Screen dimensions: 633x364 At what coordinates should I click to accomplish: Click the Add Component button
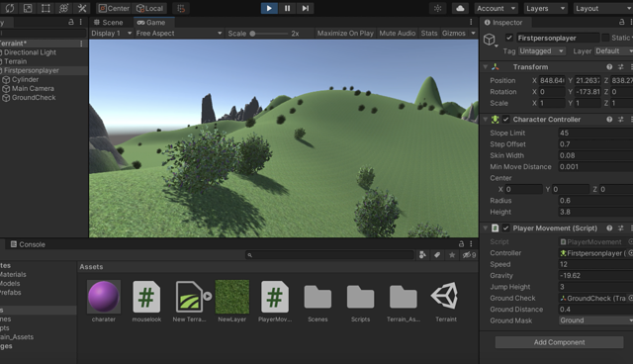[559, 342]
